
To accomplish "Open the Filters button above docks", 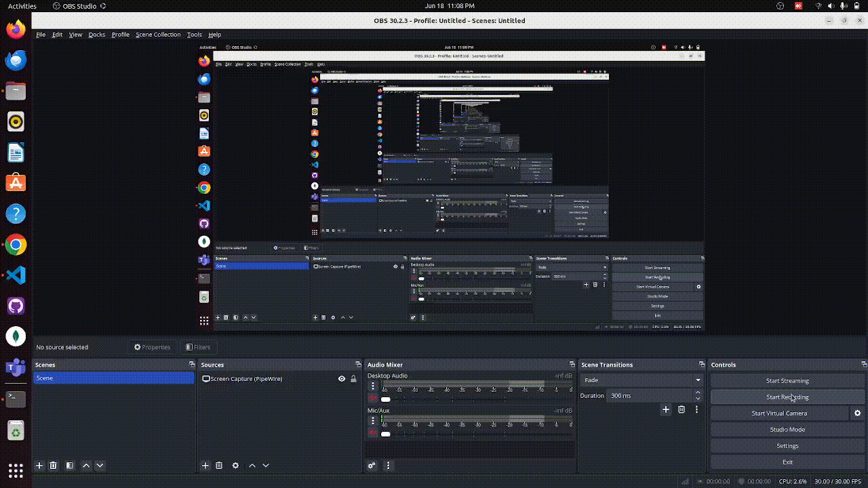I will 199,347.
